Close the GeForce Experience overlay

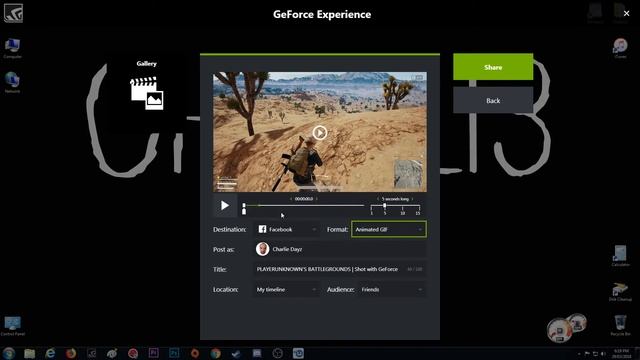(627, 13)
